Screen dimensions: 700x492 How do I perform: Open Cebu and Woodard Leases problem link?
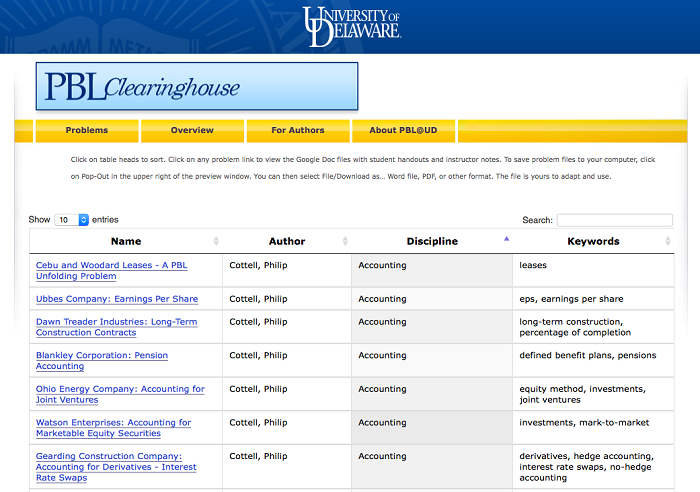(x=112, y=271)
